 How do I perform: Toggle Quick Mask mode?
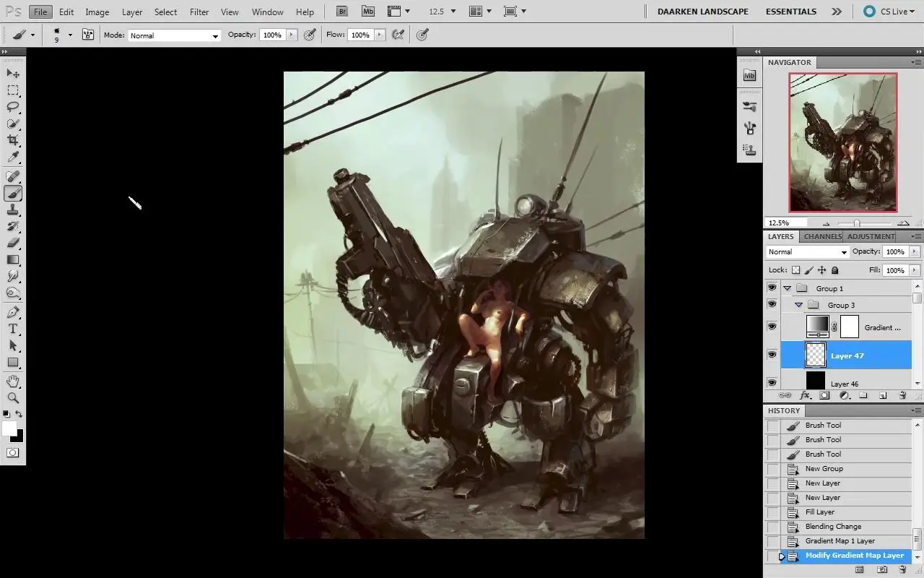pos(13,453)
